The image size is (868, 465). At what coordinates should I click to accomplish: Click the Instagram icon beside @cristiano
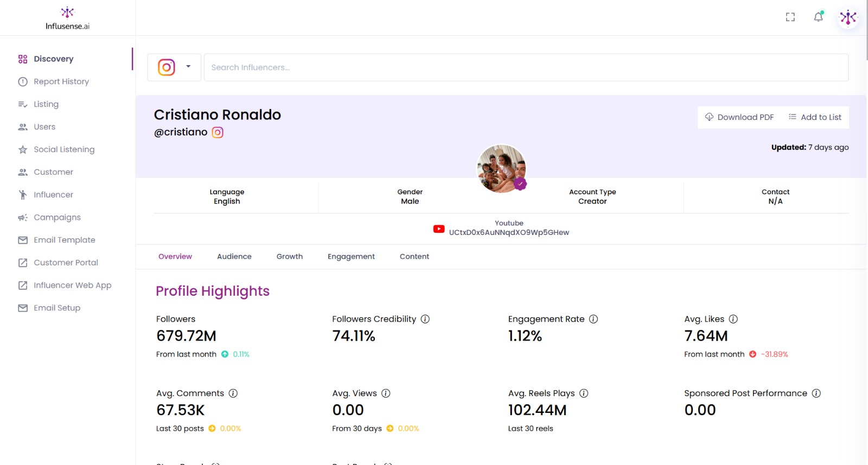tap(218, 132)
